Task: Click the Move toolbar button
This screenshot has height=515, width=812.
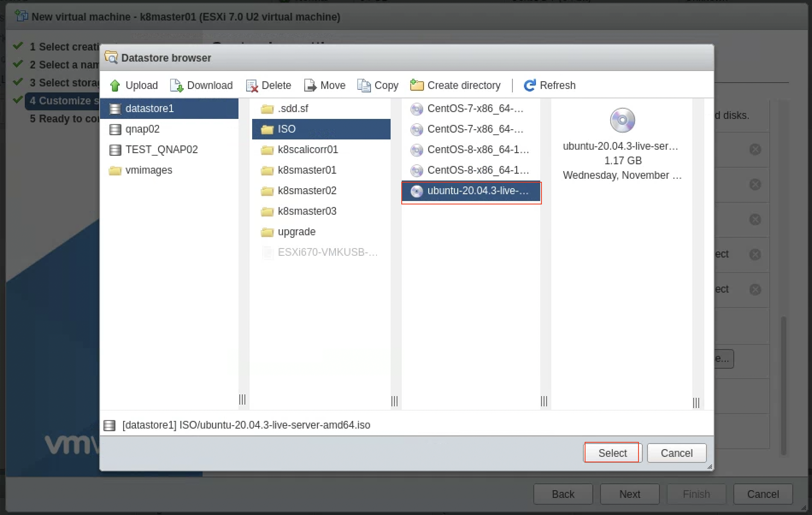Action: [x=324, y=86]
